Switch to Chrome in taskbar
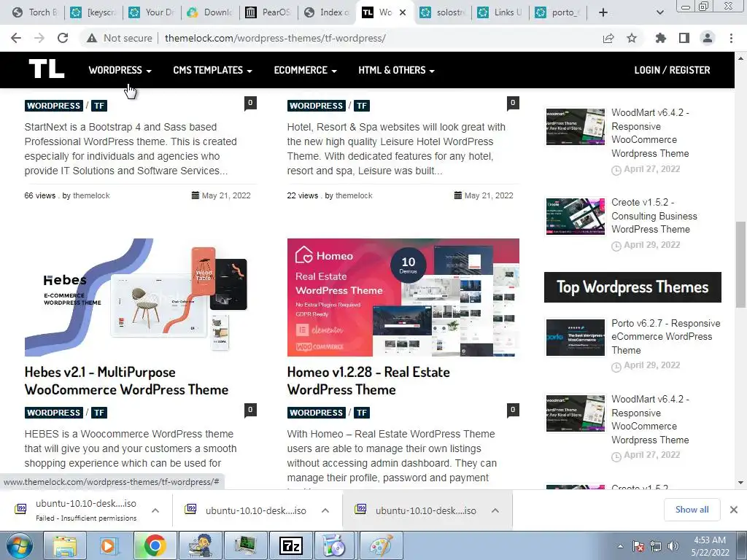The height and width of the screenshot is (560, 747). coord(155,545)
